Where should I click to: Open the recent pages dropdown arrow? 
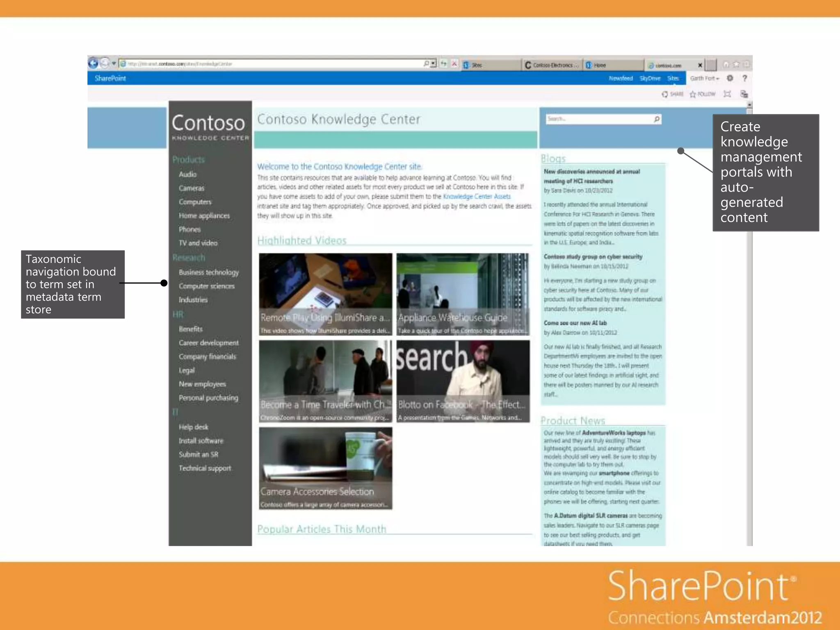pyautogui.click(x=114, y=64)
